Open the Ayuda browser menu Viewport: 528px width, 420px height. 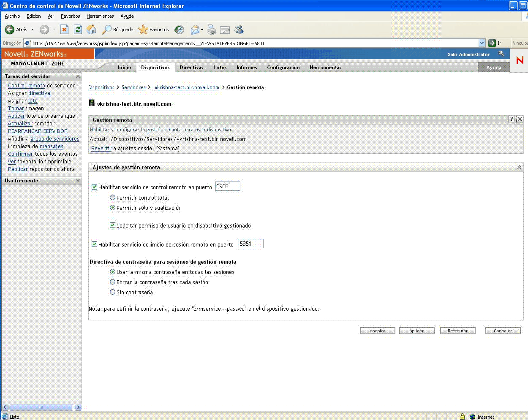coord(127,16)
